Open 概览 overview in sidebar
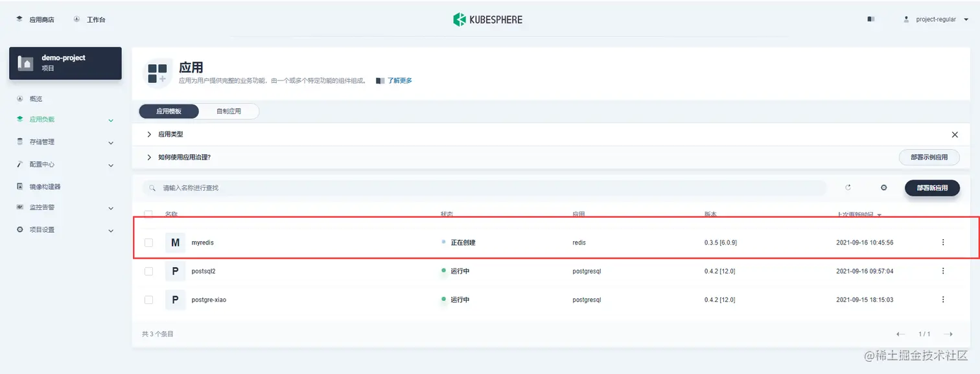Image resolution: width=980 pixels, height=374 pixels. (36, 99)
